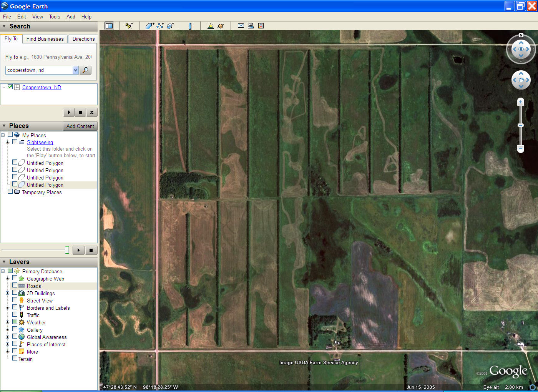Image resolution: width=538 pixels, height=392 pixels.
Task: Expand the Borders and Labels node
Action: 7,308
